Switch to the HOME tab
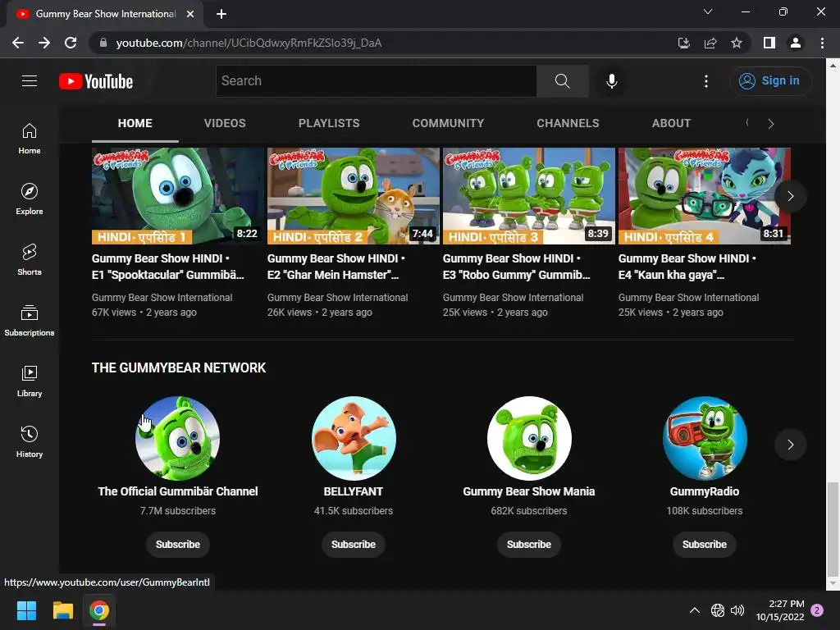 [x=135, y=123]
